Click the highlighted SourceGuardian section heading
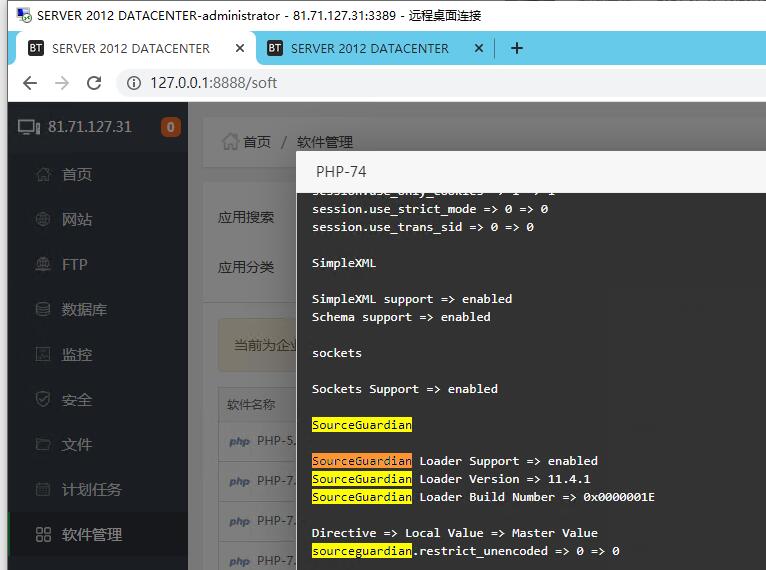766x570 pixels. (362, 425)
